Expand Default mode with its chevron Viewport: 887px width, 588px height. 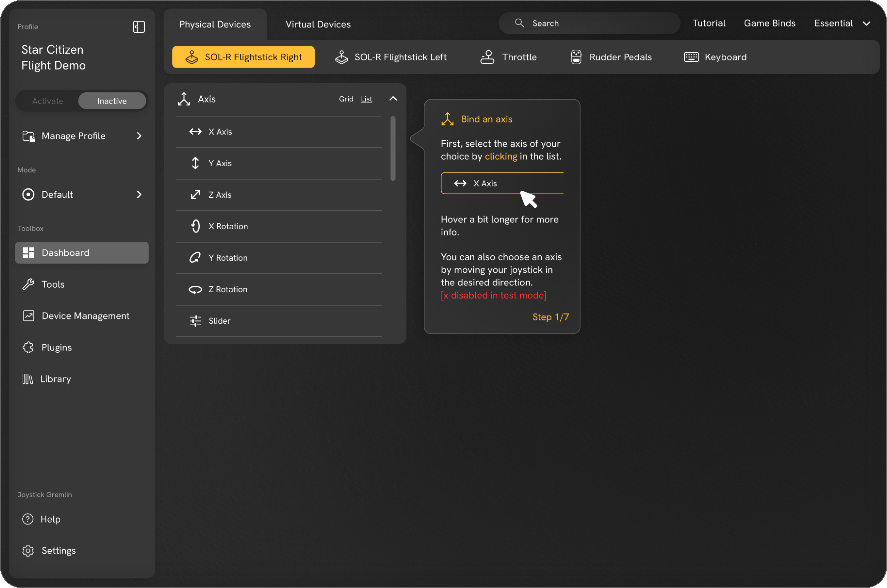(139, 194)
